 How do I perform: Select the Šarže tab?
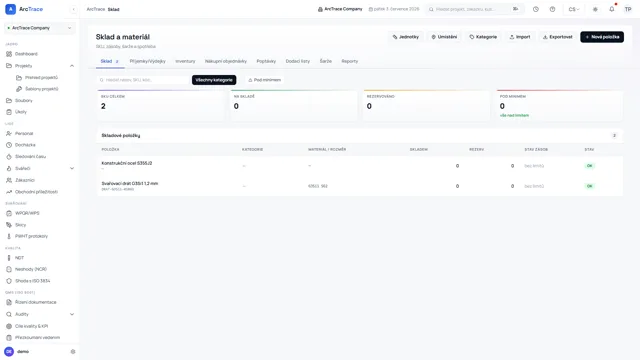325,61
